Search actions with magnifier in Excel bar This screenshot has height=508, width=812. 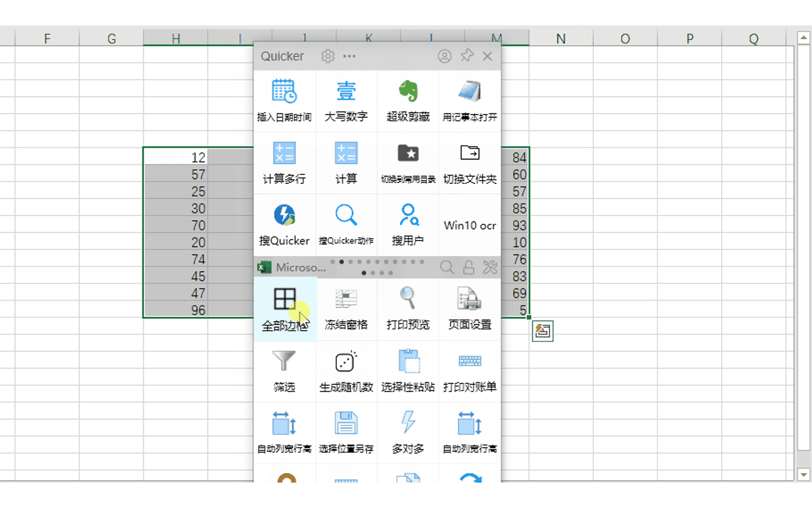447,267
